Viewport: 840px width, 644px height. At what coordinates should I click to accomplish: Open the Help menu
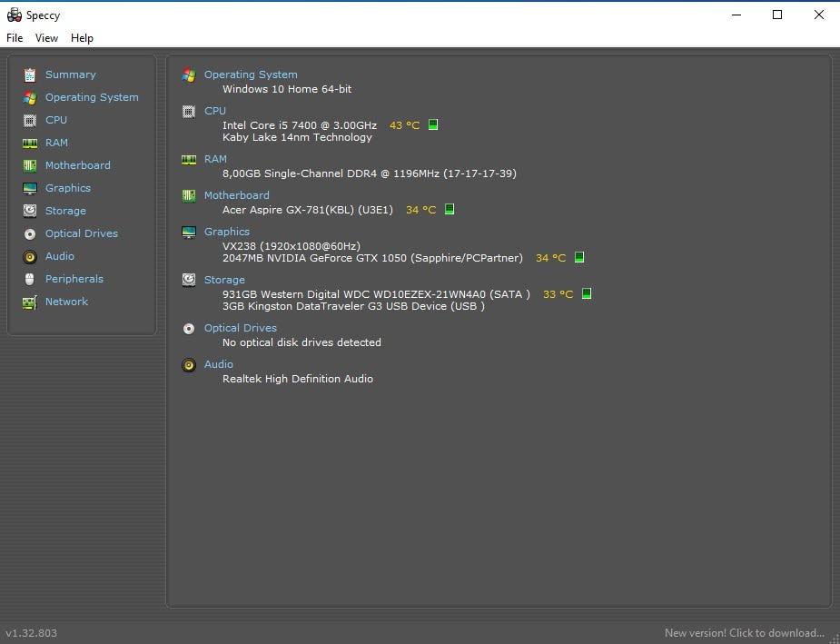coord(82,38)
